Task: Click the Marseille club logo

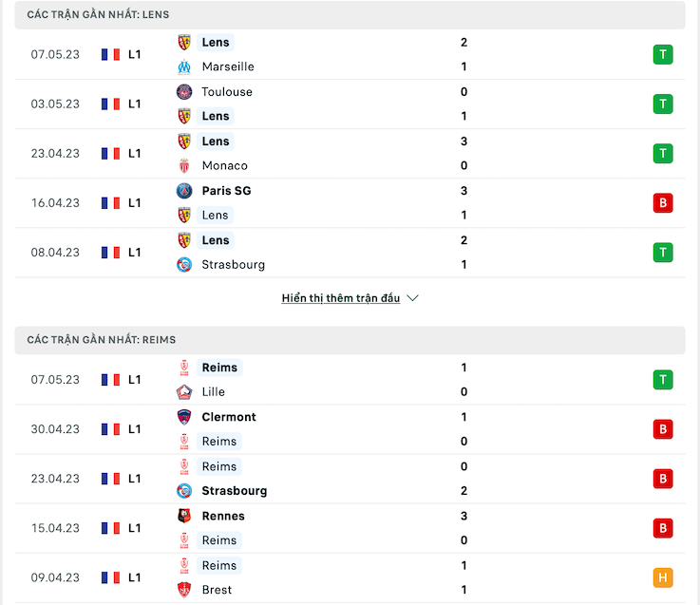Action: pos(184,67)
